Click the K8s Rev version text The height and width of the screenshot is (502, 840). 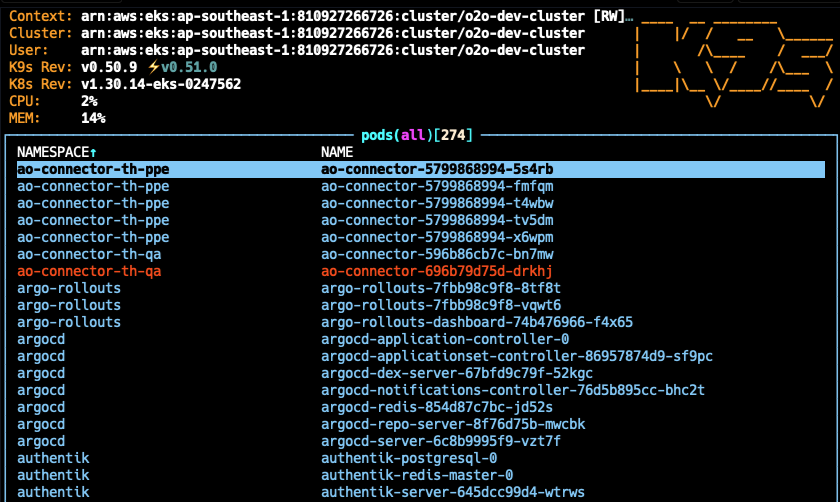(161, 84)
